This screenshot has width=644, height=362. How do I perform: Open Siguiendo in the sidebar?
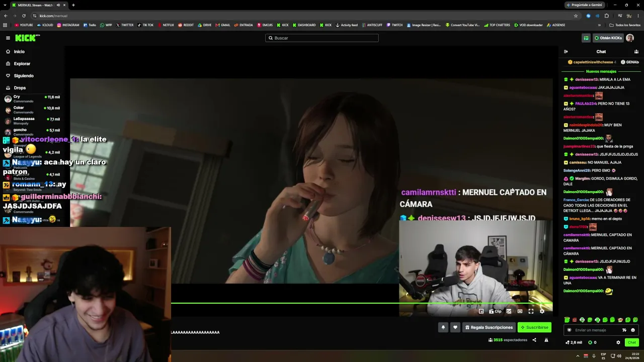point(23,75)
